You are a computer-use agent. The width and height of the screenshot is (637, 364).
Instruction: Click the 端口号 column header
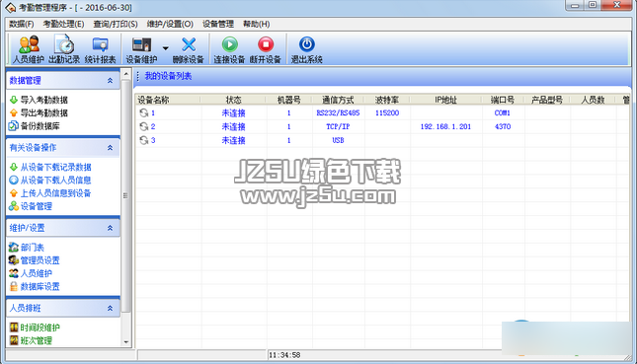503,100
